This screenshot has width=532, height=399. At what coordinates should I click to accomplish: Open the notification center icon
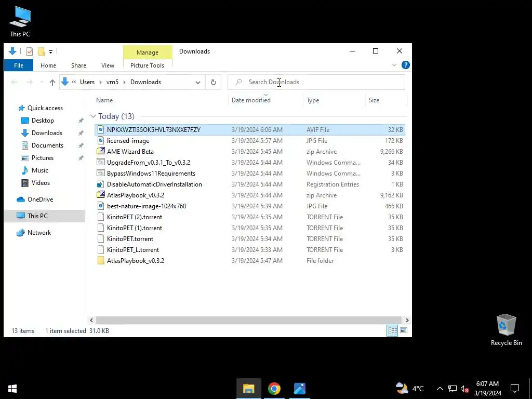click(x=515, y=389)
